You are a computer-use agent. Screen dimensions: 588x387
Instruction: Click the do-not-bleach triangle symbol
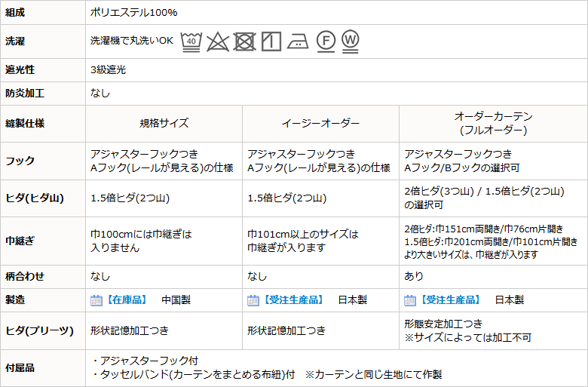(x=219, y=41)
